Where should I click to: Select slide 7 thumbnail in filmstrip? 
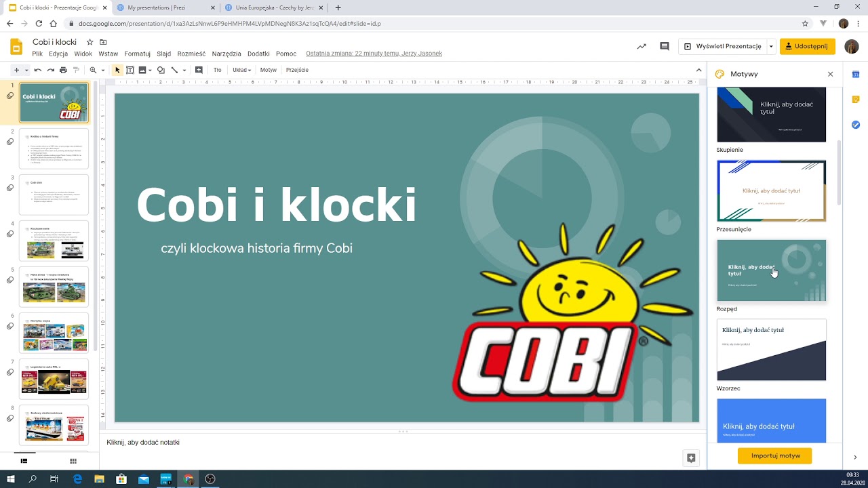pos(54,379)
